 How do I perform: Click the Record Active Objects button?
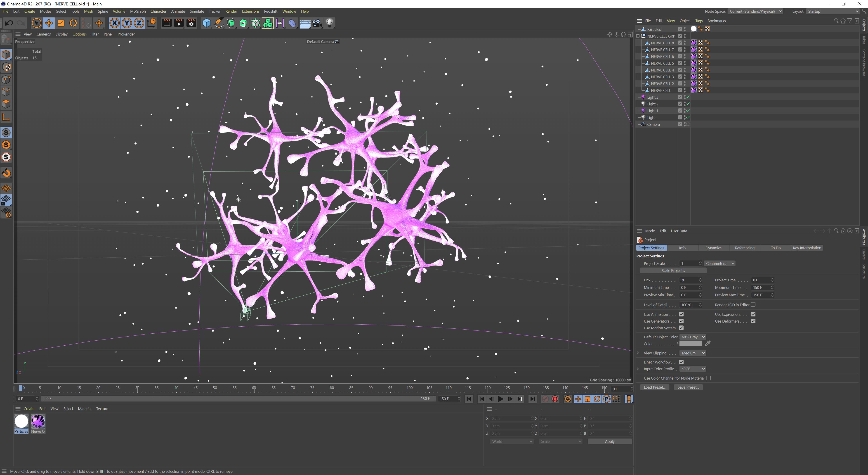(x=545, y=399)
